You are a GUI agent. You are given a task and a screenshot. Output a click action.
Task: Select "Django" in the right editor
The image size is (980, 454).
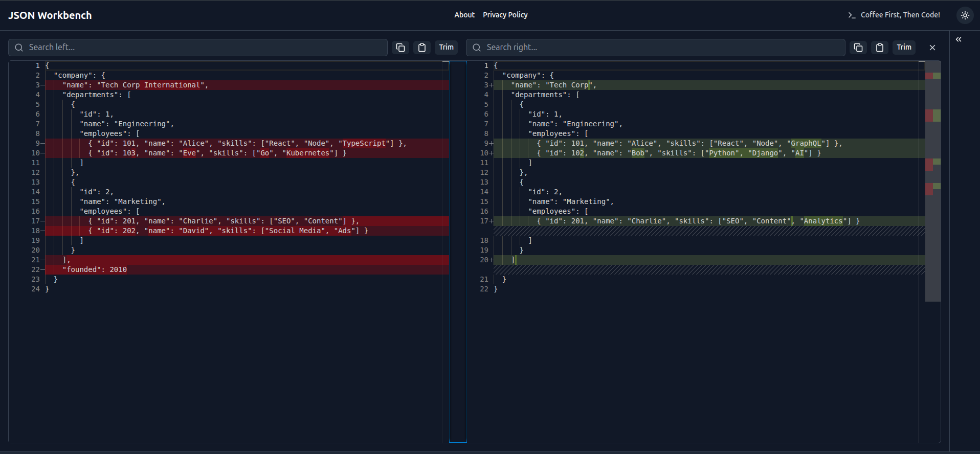(765, 153)
